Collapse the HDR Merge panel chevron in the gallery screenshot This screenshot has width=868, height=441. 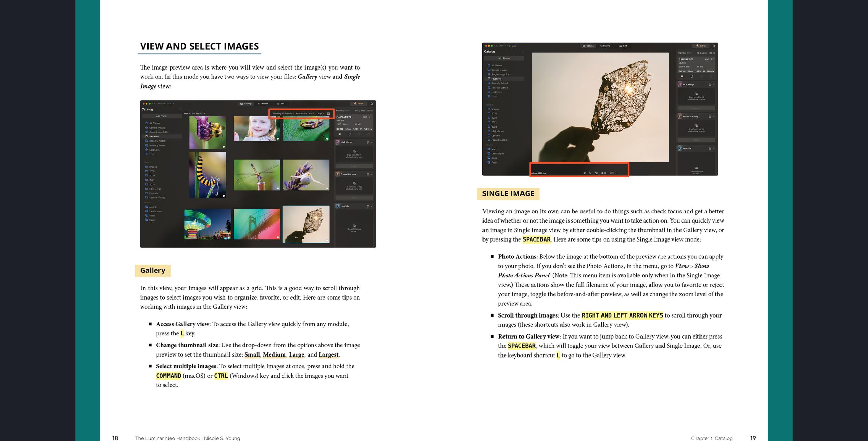[372, 142]
